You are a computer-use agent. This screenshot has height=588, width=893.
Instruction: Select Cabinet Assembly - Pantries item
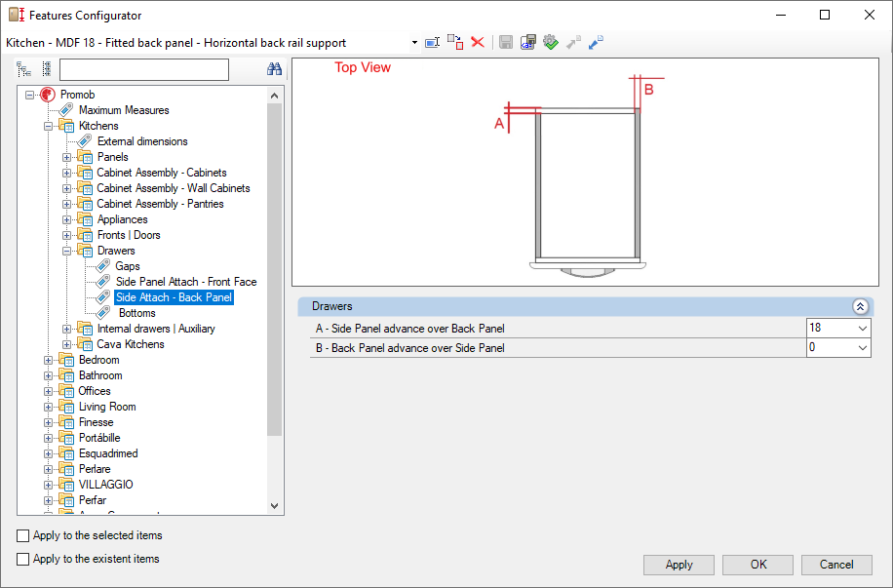[160, 204]
